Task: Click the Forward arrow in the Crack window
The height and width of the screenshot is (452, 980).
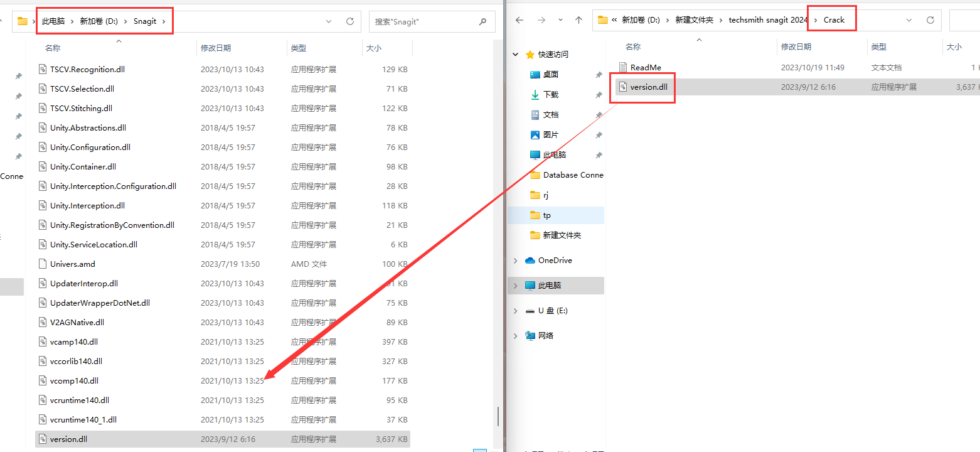Action: coord(541,20)
